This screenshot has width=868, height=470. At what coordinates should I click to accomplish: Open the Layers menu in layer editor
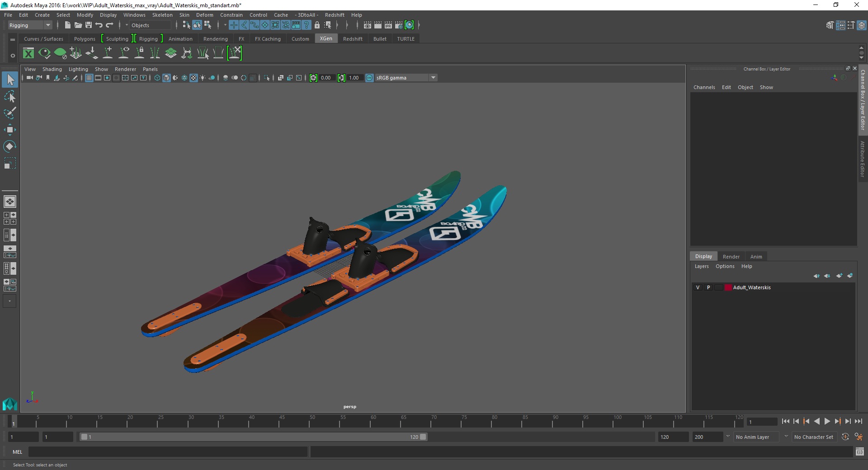click(702, 266)
